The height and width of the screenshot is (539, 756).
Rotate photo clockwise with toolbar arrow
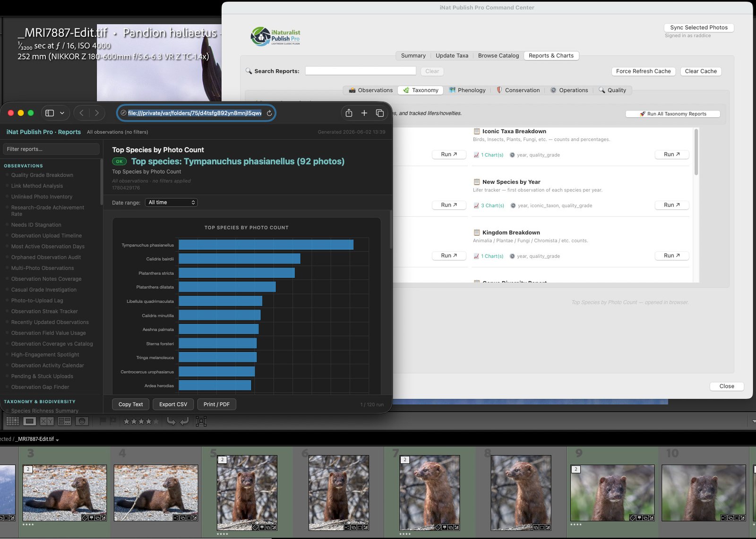[x=184, y=421]
